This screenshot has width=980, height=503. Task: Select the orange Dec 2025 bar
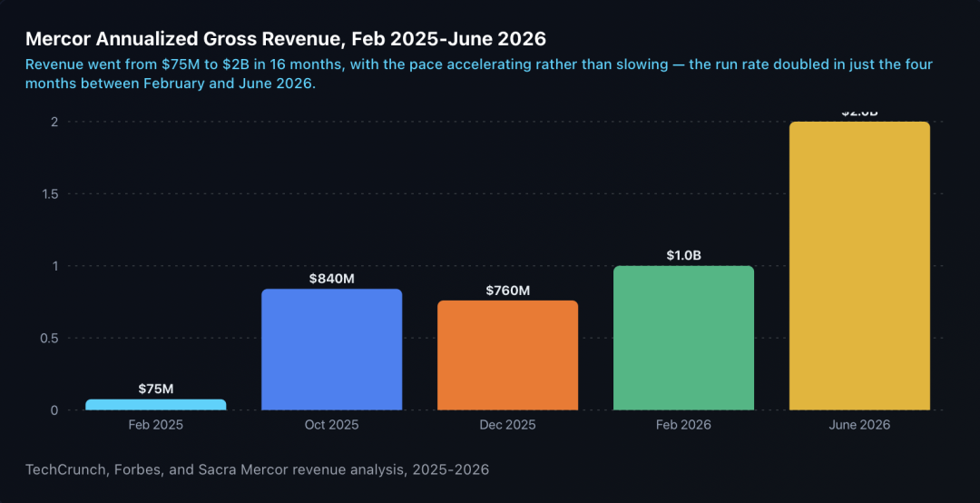tap(507, 355)
